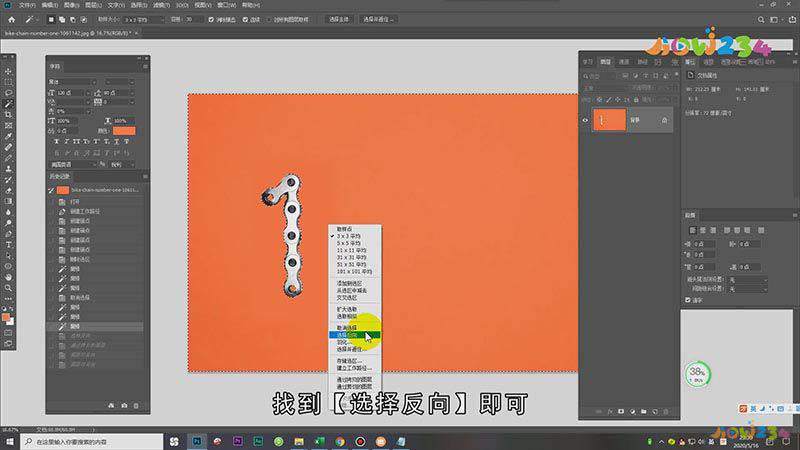The height and width of the screenshot is (450, 800).
Task: Toggle history brush source for snapshot
Action: [x=51, y=190]
